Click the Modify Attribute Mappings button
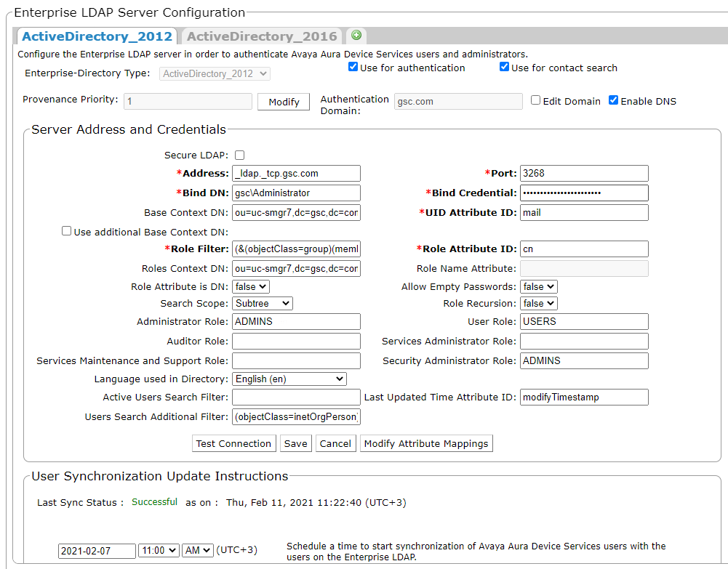 pos(426,443)
